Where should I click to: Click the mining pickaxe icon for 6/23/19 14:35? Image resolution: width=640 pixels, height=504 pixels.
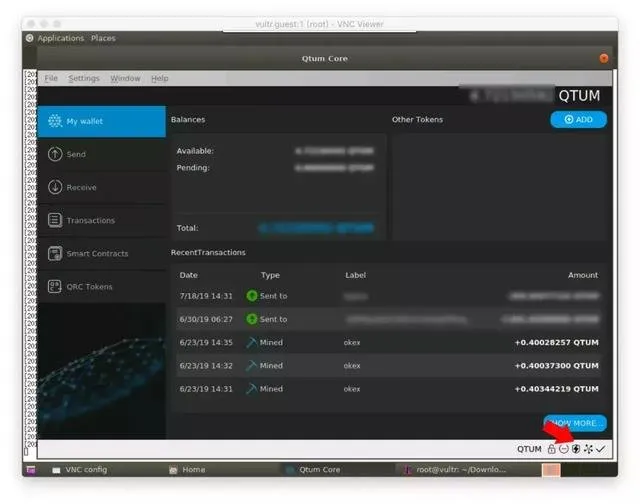[251, 342]
